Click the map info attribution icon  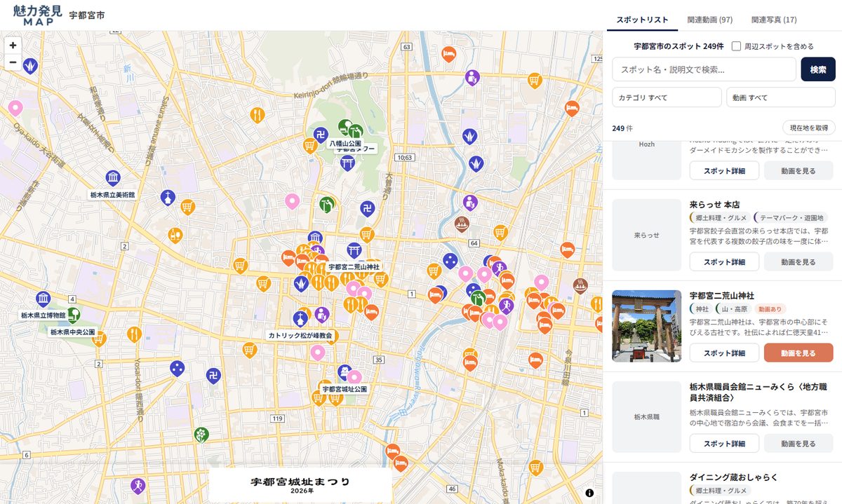(x=589, y=493)
